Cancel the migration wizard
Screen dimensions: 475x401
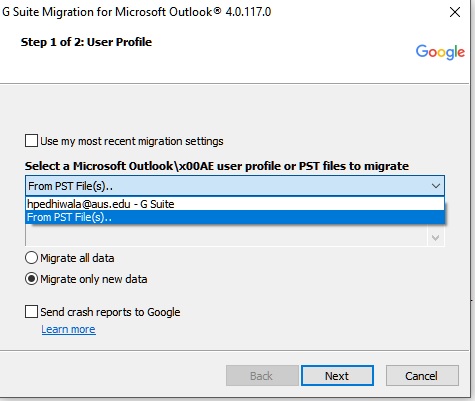(422, 376)
